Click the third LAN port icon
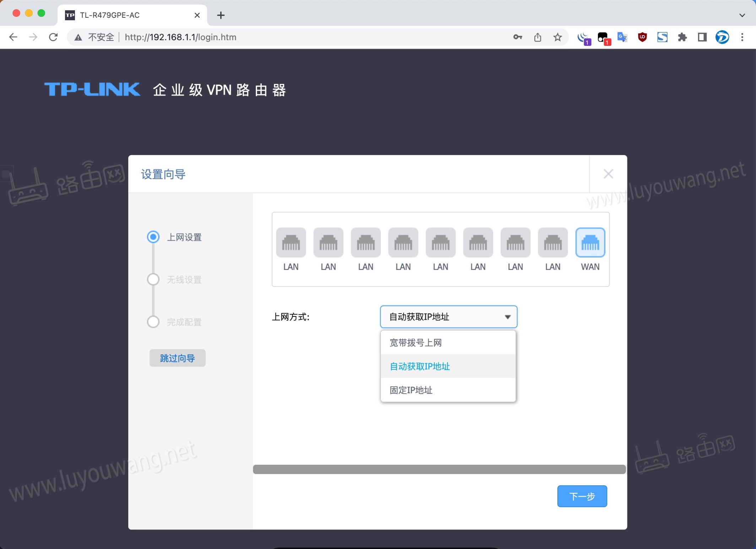 click(x=366, y=242)
